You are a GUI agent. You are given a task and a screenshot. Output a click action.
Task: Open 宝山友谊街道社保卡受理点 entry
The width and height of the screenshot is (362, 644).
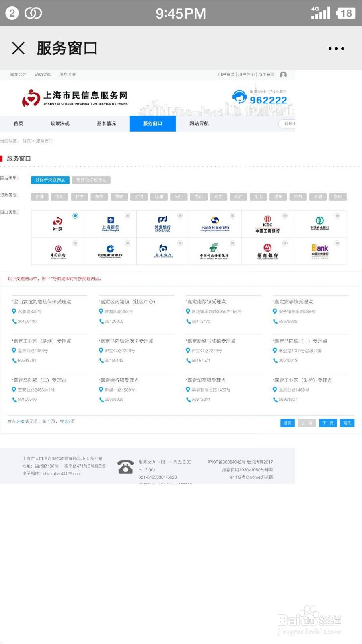click(41, 302)
